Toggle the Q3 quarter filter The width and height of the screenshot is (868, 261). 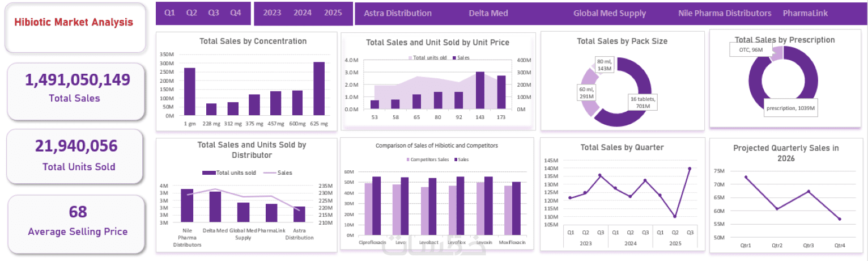pos(214,13)
